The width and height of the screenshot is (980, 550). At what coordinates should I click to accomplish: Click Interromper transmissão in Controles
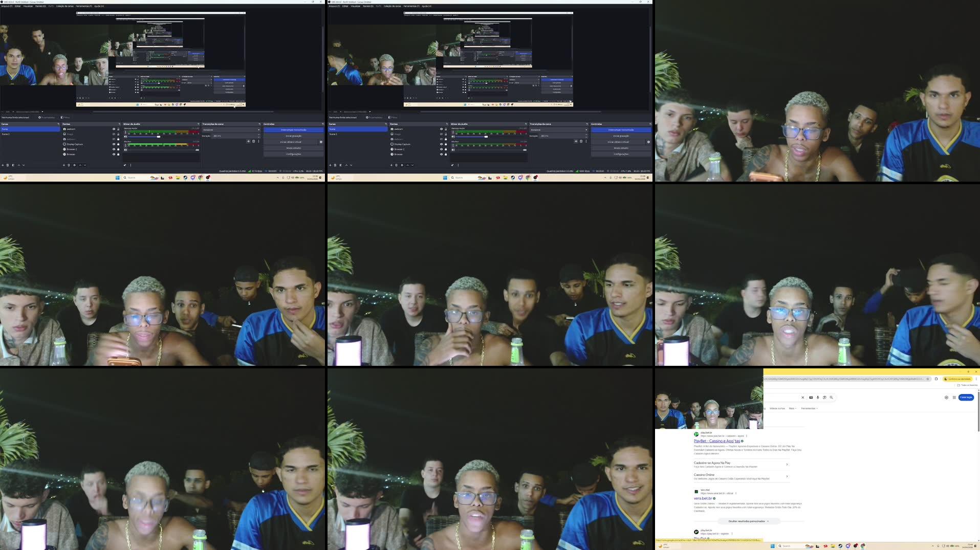pos(293,129)
